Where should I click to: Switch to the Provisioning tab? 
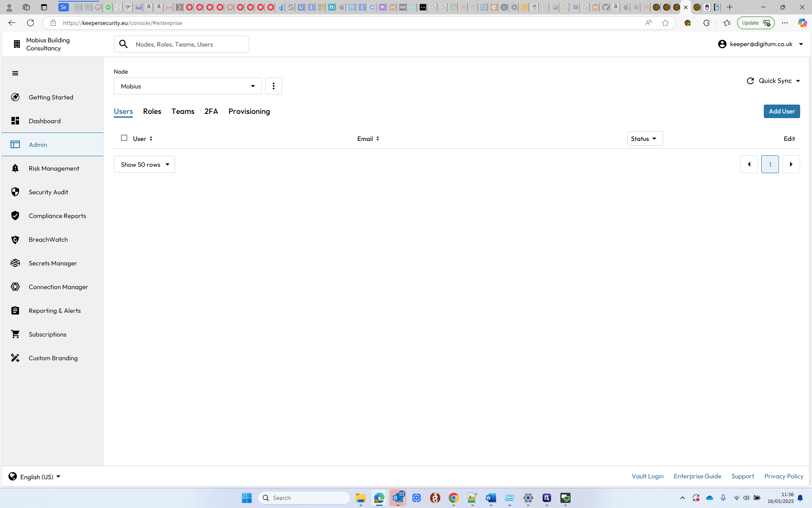249,111
